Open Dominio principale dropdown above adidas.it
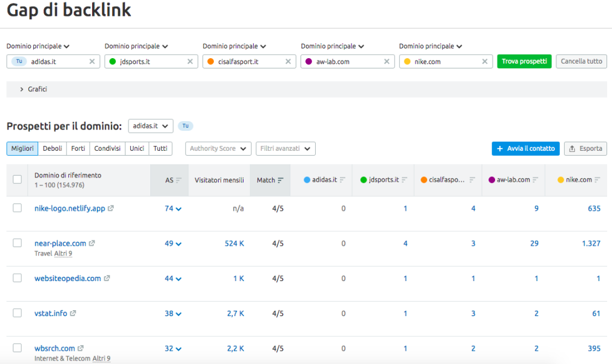612x364 pixels. coord(38,46)
